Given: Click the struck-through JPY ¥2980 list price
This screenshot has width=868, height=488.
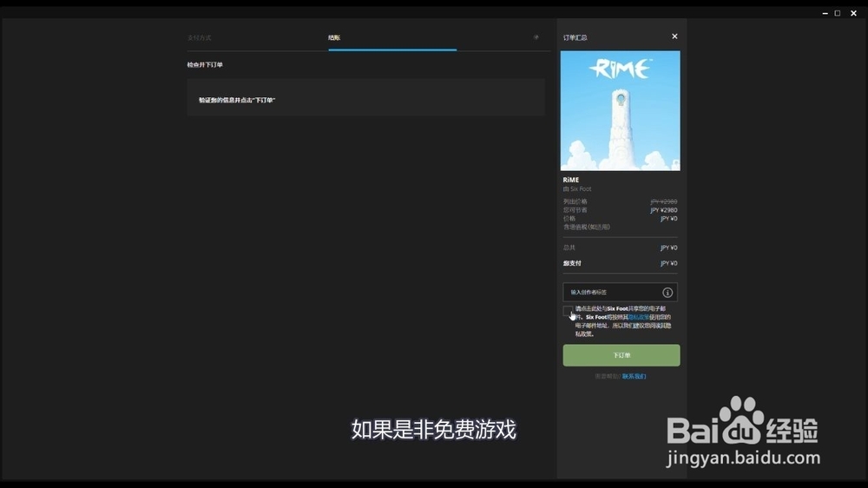Looking at the screenshot, I should pyautogui.click(x=664, y=201).
